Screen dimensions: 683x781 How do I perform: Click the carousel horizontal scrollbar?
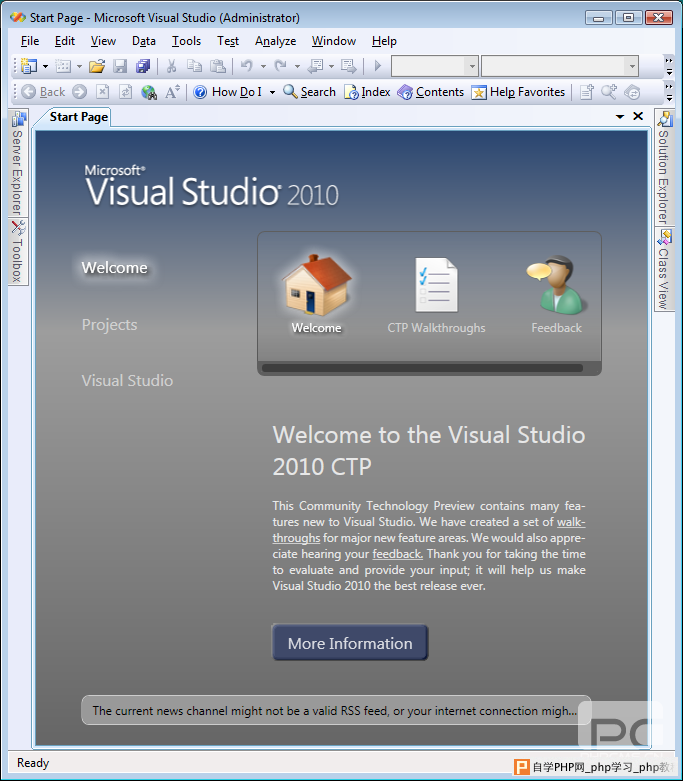[x=422, y=368]
